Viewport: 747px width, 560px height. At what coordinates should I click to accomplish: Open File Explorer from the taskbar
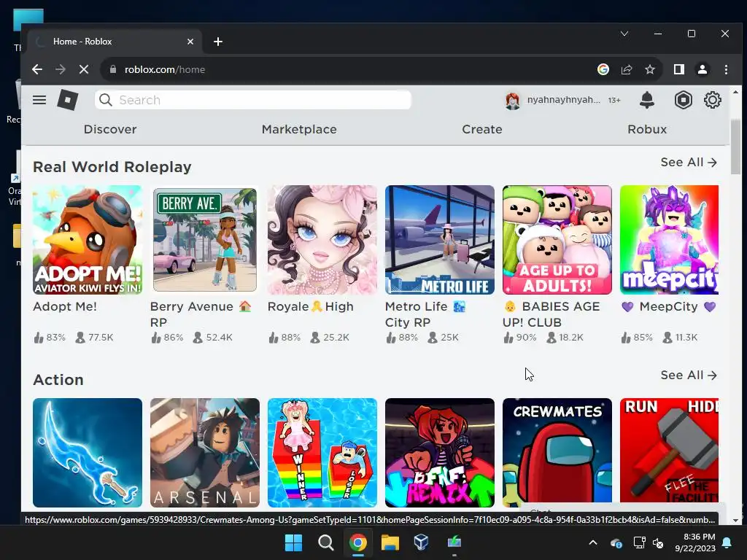click(x=390, y=542)
